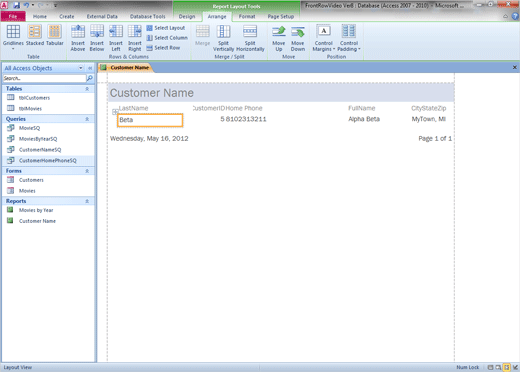Click the navigation Search box
The width and height of the screenshot is (520, 372).
click(x=44, y=78)
